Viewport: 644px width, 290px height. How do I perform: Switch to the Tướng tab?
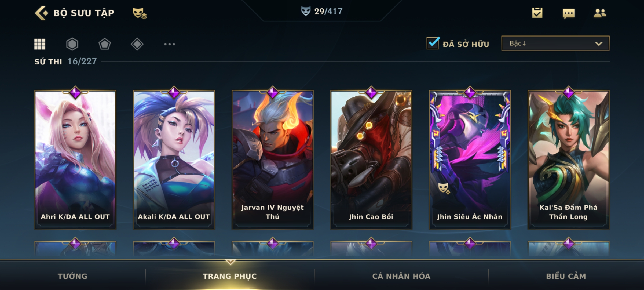pos(72,276)
